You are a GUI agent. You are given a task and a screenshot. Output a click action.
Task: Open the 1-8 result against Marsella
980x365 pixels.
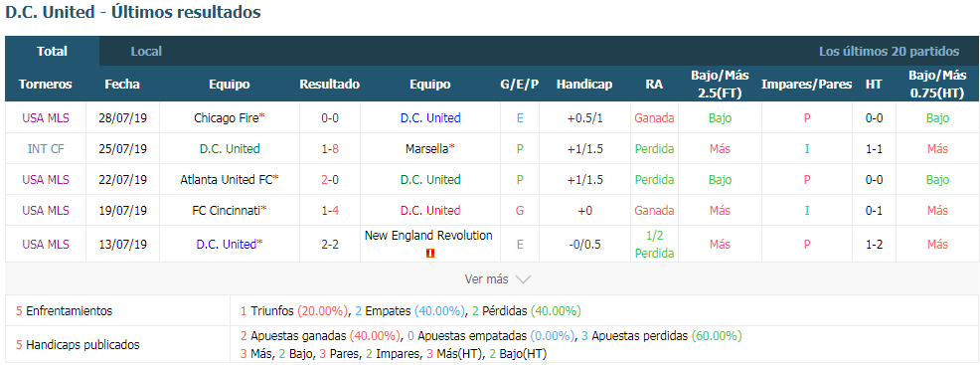(x=329, y=149)
